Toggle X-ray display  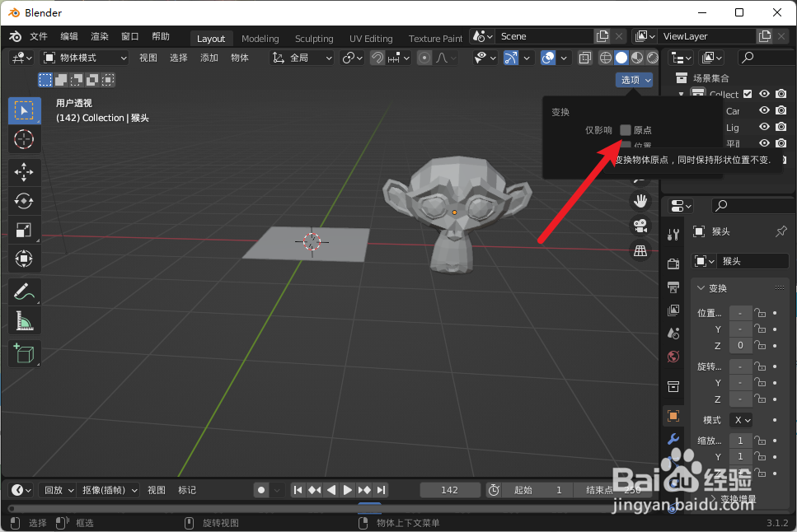coord(585,58)
